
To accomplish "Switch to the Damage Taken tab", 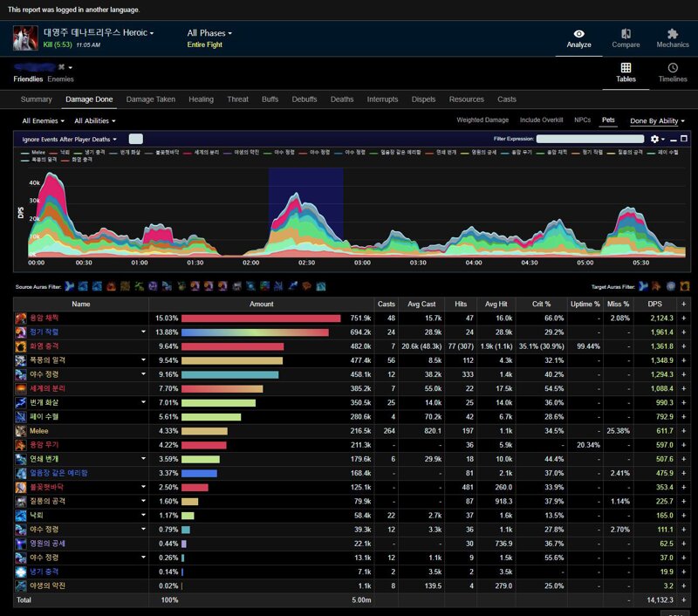I will coord(150,99).
